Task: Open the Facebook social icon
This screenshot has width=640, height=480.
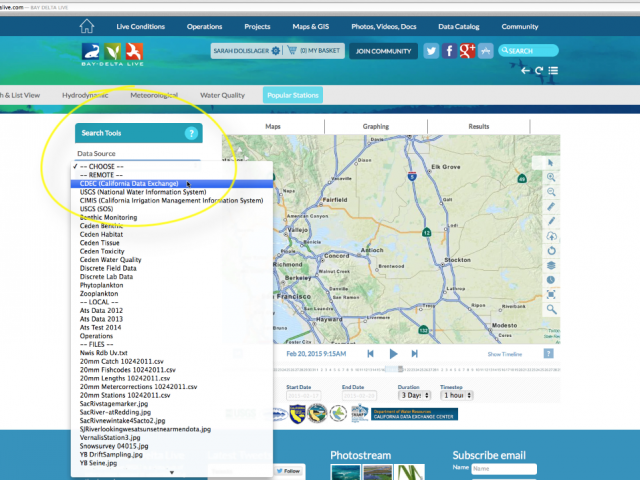Action: 449,51
